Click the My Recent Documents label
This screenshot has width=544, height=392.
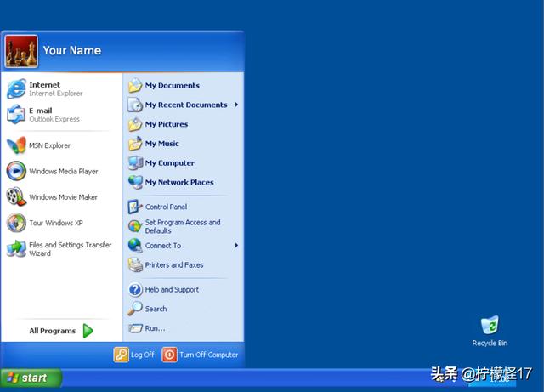(x=186, y=105)
